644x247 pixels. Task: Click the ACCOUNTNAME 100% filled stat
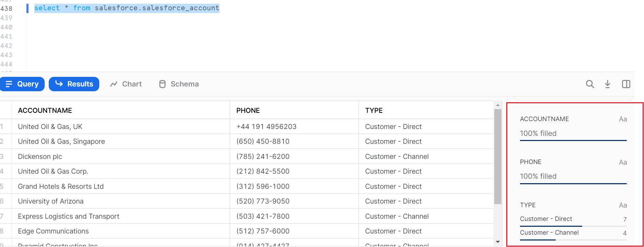click(538, 133)
